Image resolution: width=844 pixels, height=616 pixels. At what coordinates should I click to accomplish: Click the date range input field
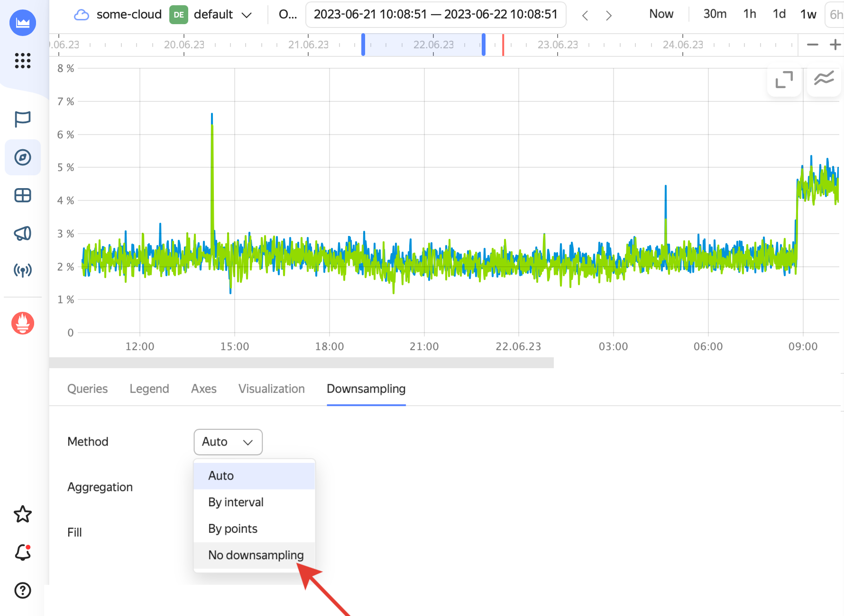point(435,15)
